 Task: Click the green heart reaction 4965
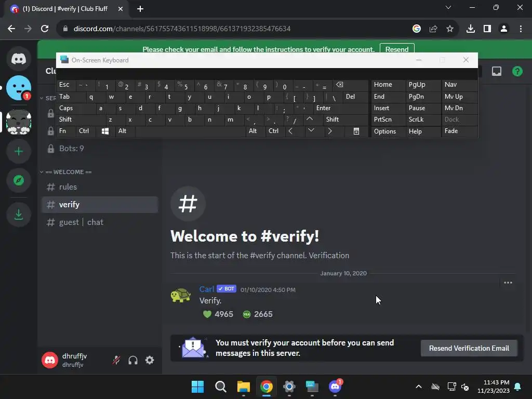click(x=218, y=314)
